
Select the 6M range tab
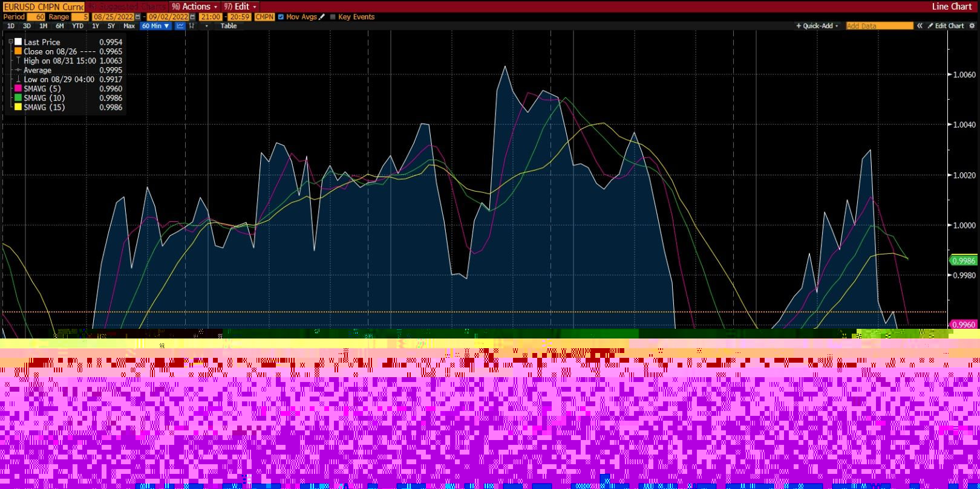click(59, 26)
